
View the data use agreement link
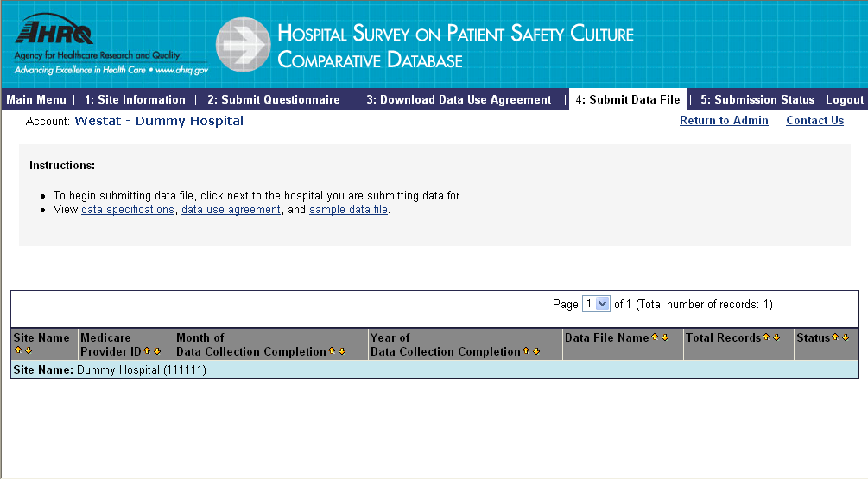point(231,210)
